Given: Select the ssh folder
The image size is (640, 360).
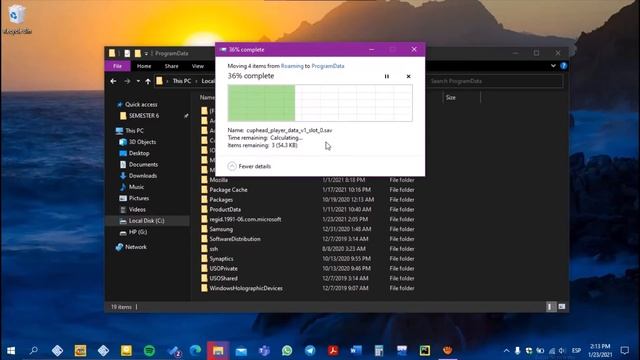Looking at the screenshot, I should 213,249.
